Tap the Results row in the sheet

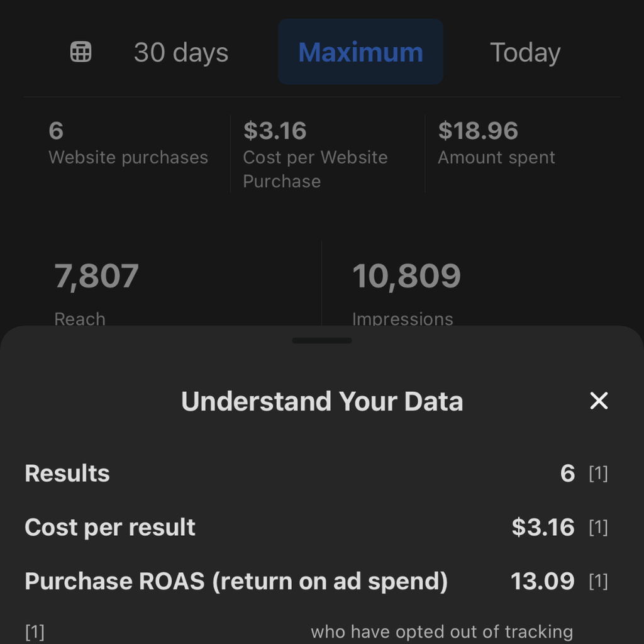[67, 474]
